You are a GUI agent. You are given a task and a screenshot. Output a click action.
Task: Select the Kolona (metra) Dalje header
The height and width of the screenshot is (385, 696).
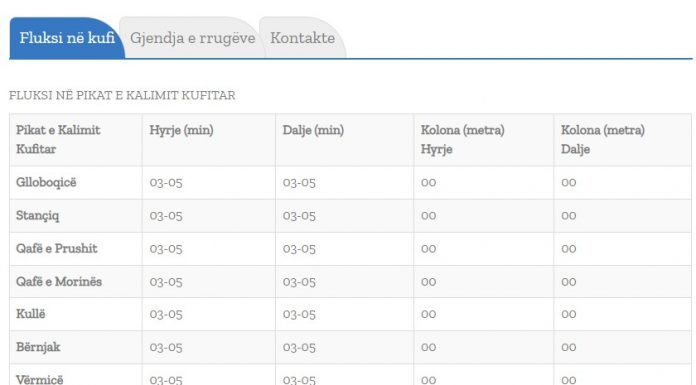coord(603,139)
